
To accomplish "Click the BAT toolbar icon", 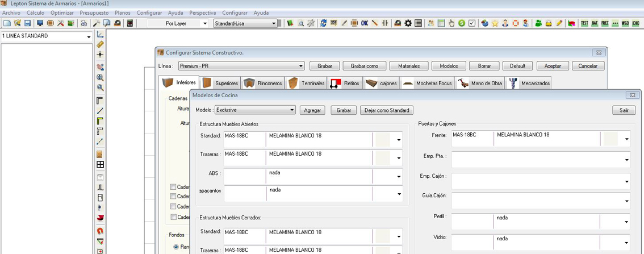I will tap(594, 23).
